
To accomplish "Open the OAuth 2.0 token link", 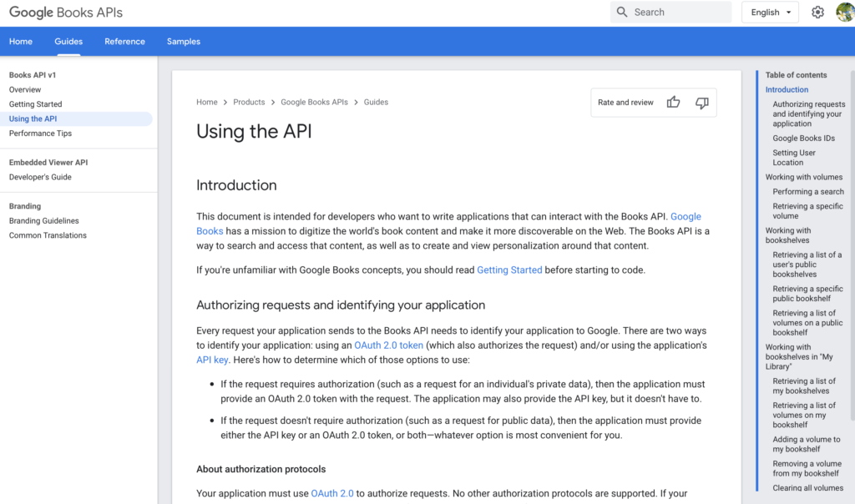I will coord(389,345).
